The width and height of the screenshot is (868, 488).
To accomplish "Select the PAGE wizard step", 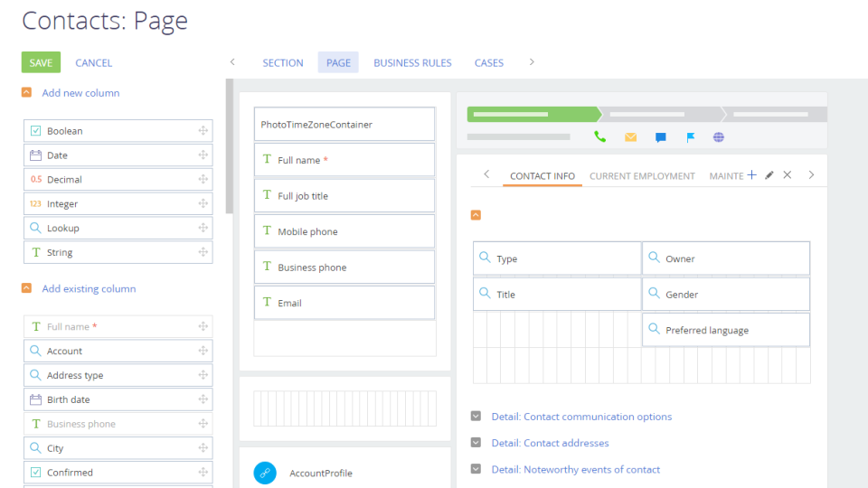I will 338,62.
